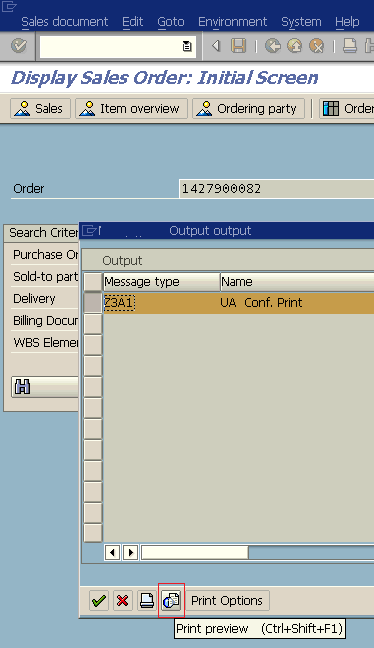Click the green Enter checkmark in toolbar
This screenshot has height=648, width=374.
click(19, 45)
